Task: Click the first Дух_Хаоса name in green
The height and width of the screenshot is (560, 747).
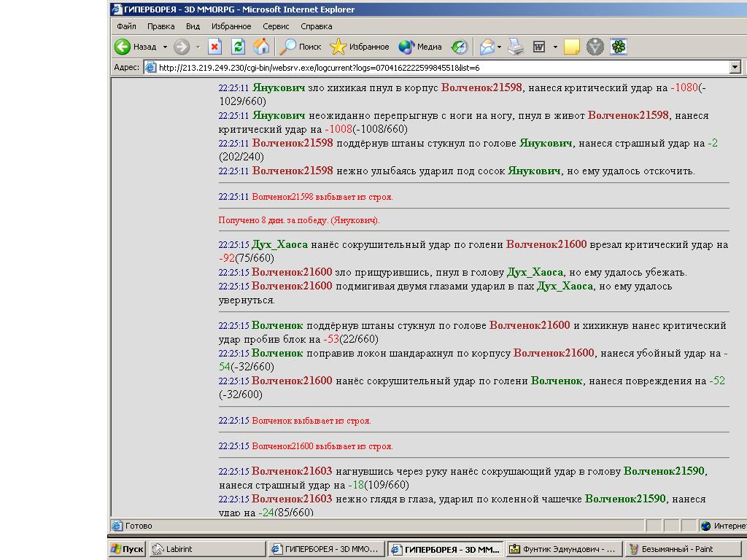Action: 279,245
